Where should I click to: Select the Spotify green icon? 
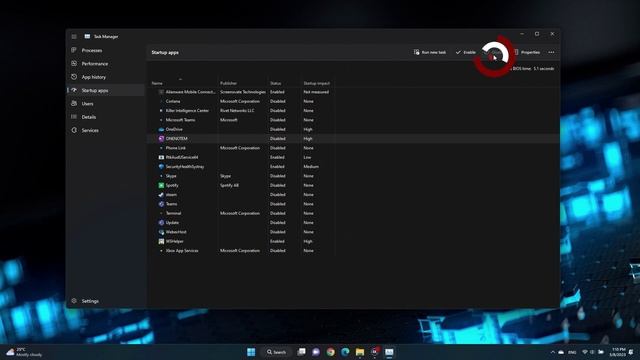click(161, 185)
